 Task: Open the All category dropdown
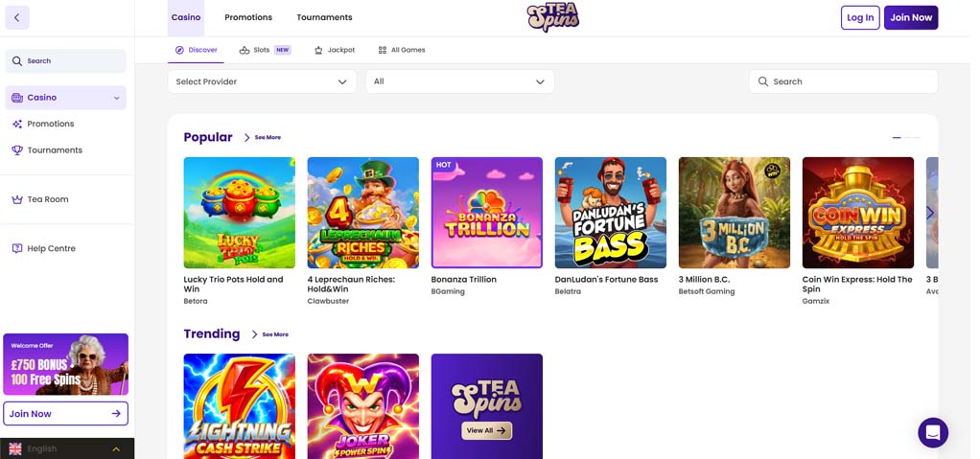pyautogui.click(x=459, y=81)
